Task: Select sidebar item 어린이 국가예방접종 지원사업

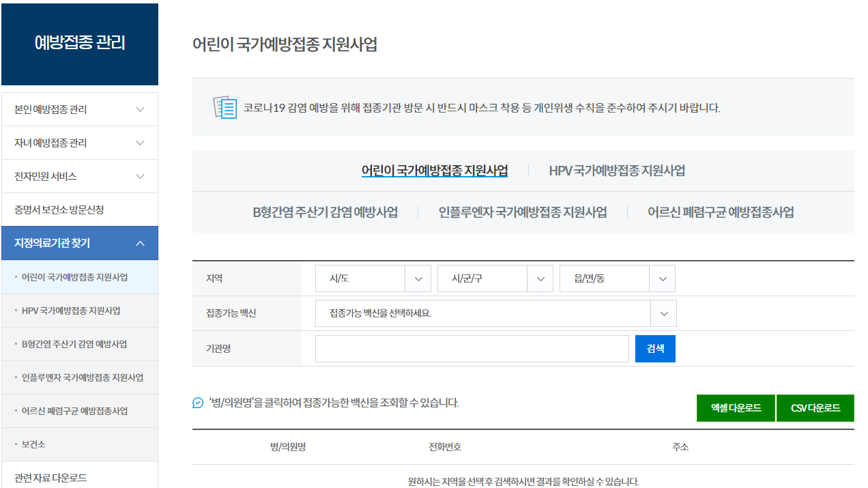Action: coord(80,277)
